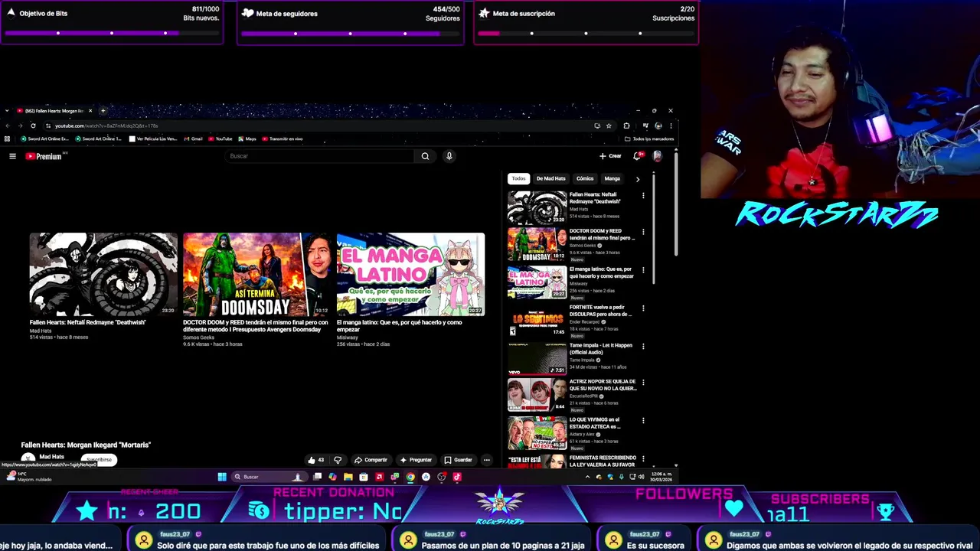Viewport: 980px width, 551px height.
Task: Dislike the video with thumbs down
Action: [338, 460]
